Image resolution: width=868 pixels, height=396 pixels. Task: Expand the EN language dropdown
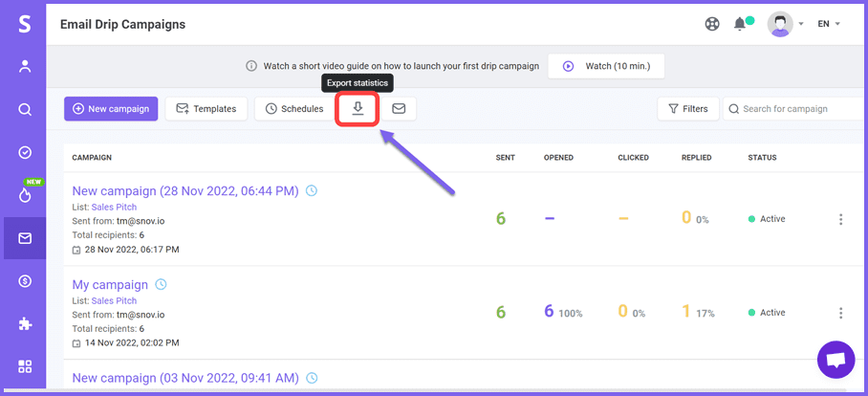(x=829, y=24)
